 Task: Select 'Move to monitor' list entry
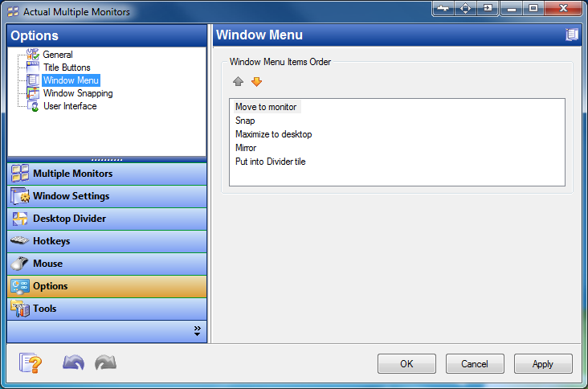[x=266, y=107]
